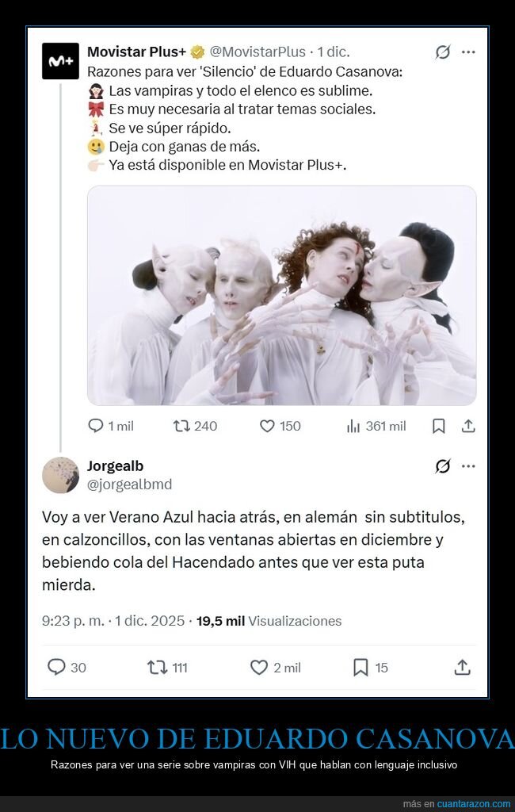Bookmark Jorgealb's tweet with 15 saves
515x812 pixels.
(x=370, y=667)
